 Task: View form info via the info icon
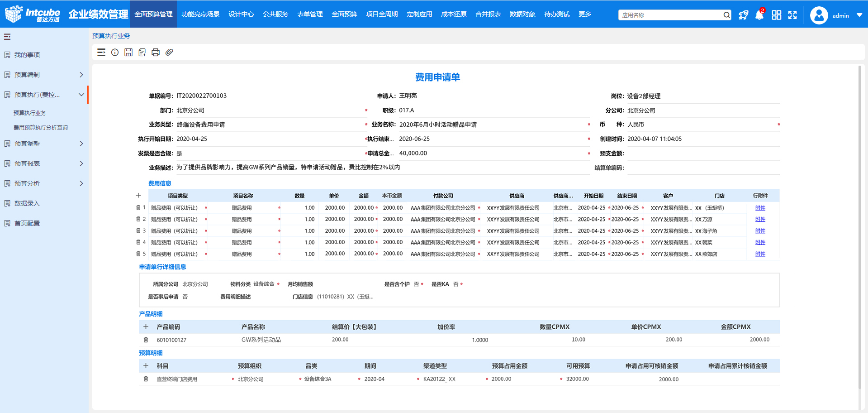(x=114, y=52)
